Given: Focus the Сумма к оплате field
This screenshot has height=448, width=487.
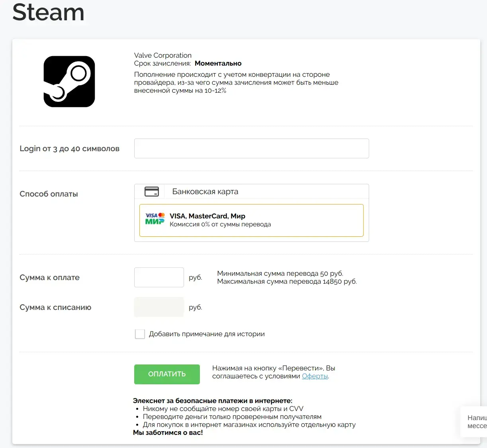Looking at the screenshot, I should [159, 277].
